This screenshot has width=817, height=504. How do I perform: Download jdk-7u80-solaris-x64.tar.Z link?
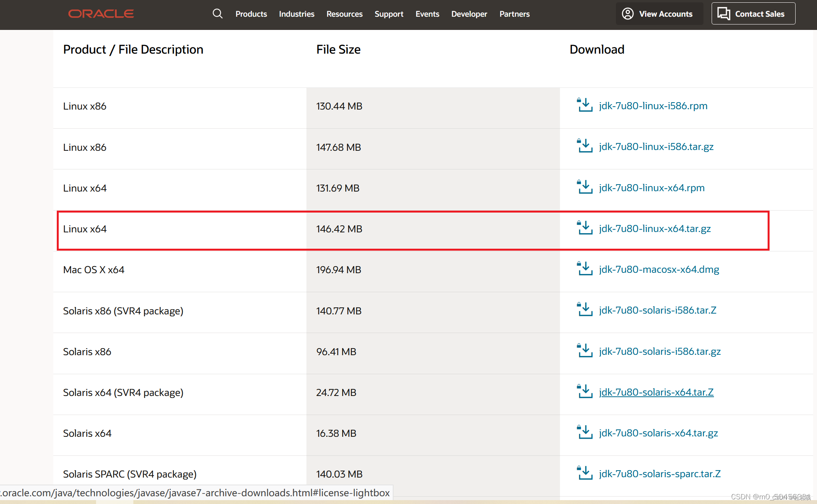(x=656, y=392)
